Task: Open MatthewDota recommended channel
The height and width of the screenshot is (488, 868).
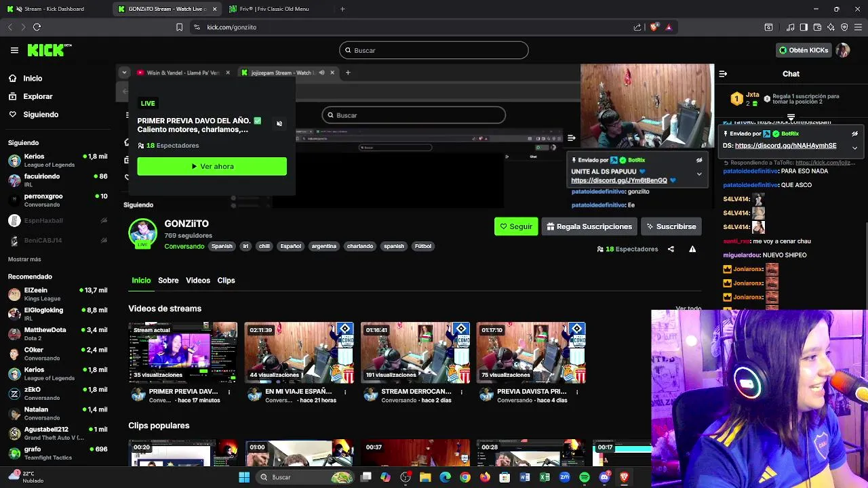Action: point(58,334)
